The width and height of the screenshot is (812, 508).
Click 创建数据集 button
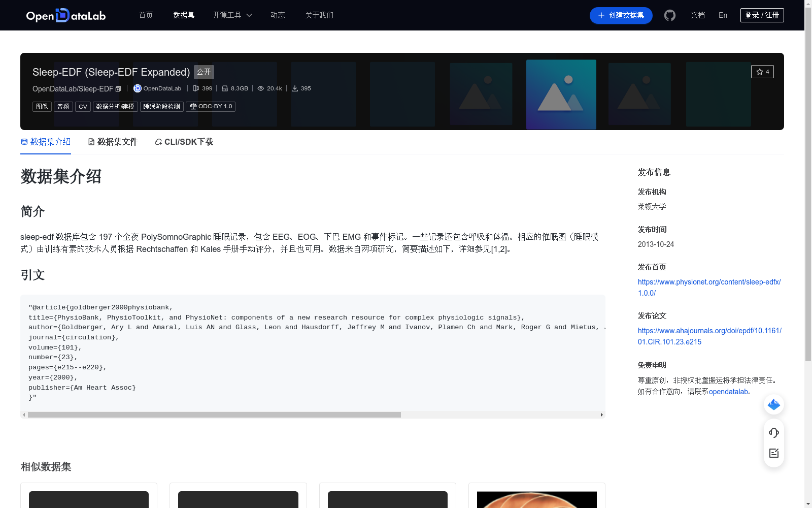pyautogui.click(x=621, y=15)
